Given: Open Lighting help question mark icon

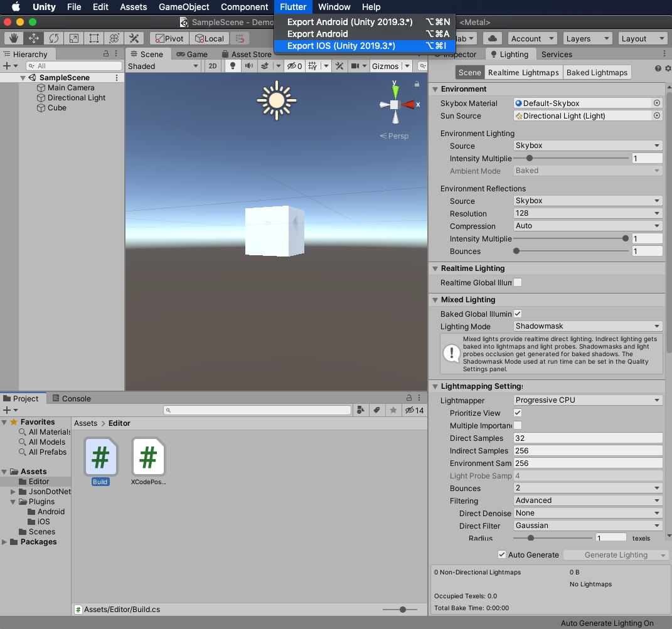Looking at the screenshot, I should [658, 68].
